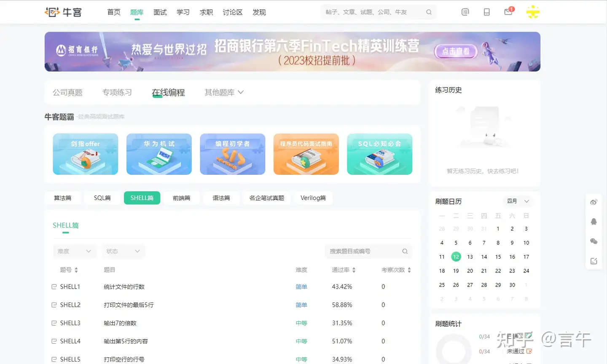Viewport: 607px width, 364px height.
Task: Open the SHELL1 统计文件的行数 problem
Action: point(125,286)
